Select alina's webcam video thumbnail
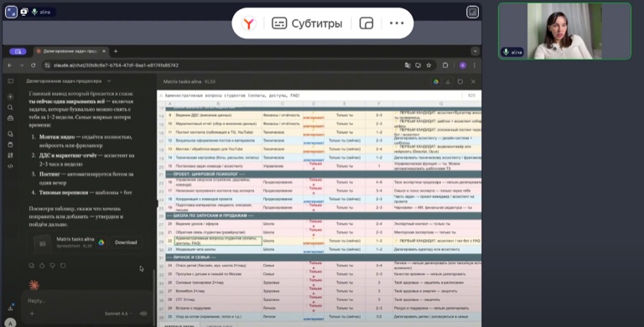Image resolution: width=644 pixels, height=327 pixels. coord(564,31)
